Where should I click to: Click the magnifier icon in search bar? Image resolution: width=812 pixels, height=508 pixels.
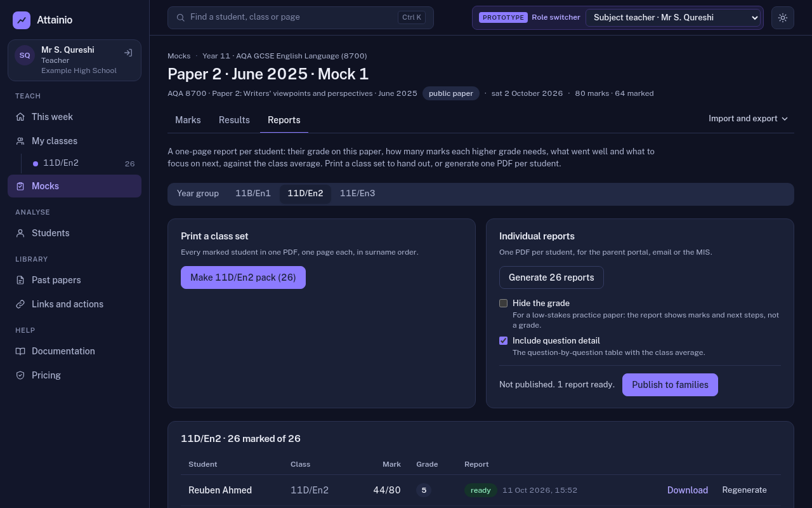pos(181,18)
